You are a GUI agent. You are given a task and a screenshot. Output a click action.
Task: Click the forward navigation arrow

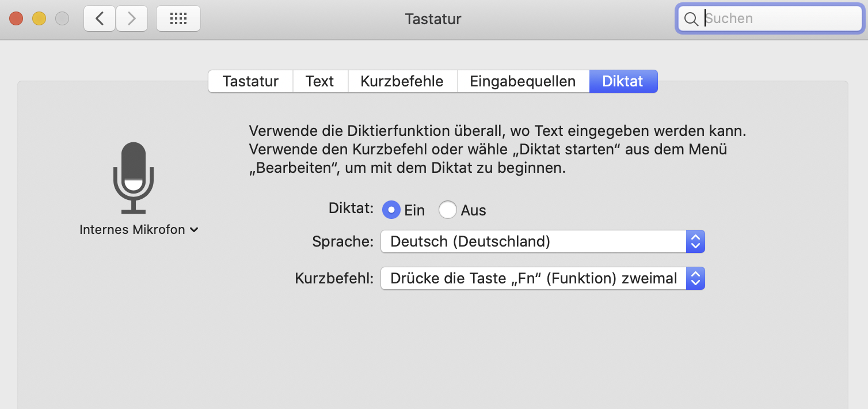point(131,18)
